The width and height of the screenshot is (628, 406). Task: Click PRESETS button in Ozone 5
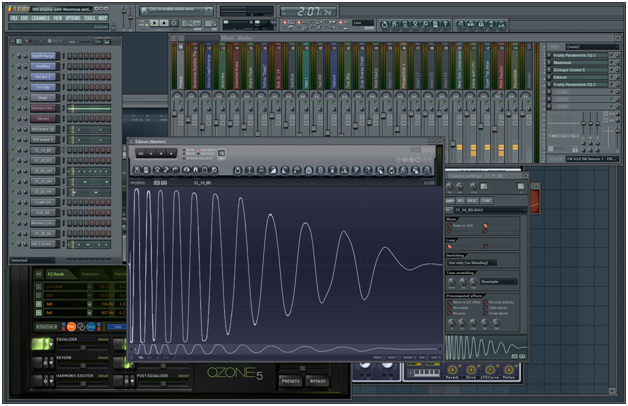[290, 381]
